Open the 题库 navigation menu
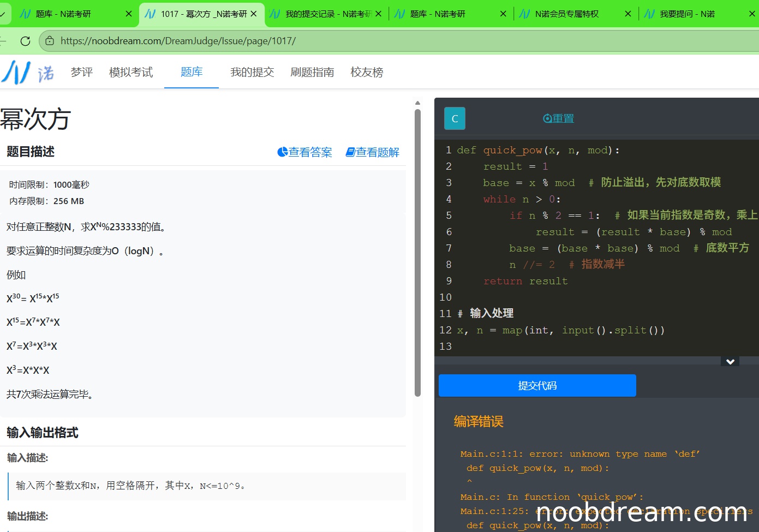 192,72
